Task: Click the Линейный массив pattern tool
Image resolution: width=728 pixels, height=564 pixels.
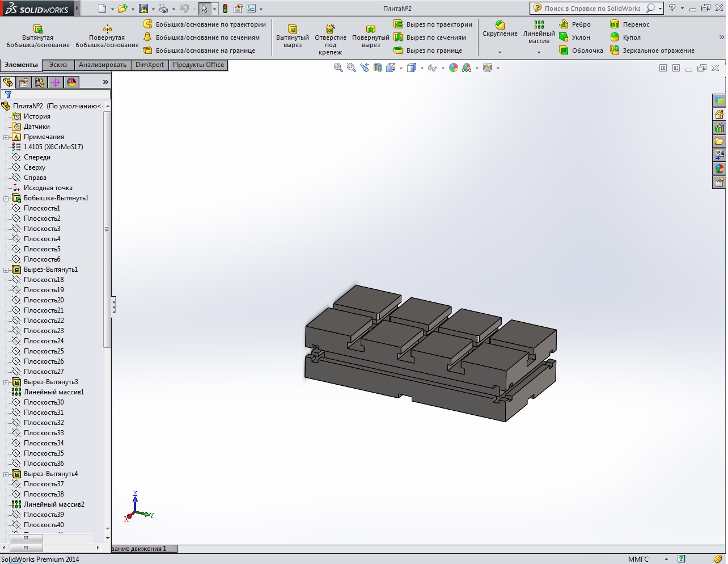Action: [539, 32]
